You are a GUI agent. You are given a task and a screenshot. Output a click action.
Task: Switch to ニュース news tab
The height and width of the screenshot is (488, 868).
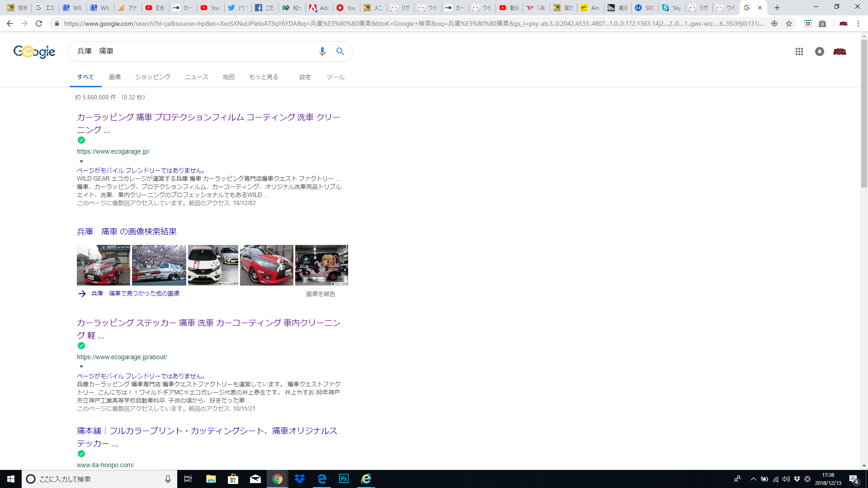tap(197, 77)
